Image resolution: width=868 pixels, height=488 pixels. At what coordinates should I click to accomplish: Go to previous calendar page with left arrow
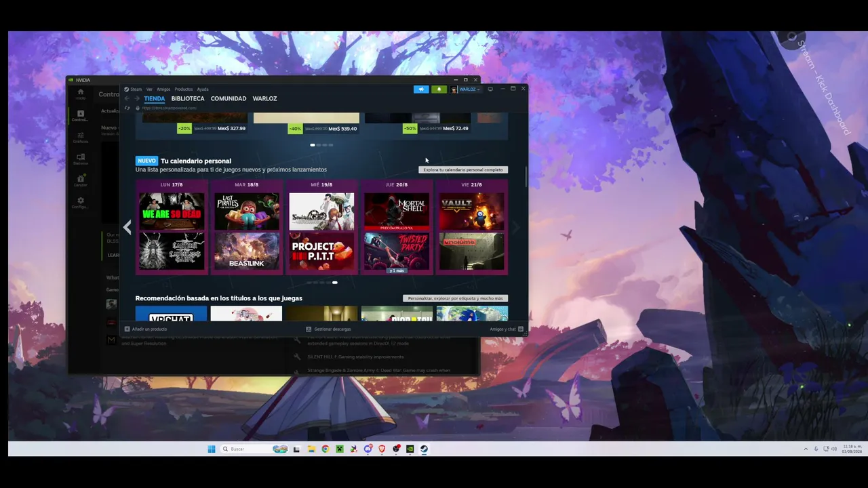point(127,228)
